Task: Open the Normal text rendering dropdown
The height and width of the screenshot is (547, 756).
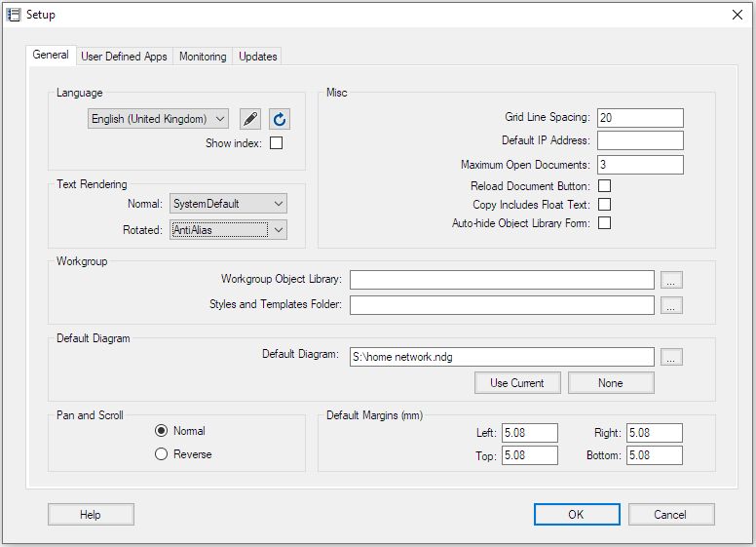Action: [x=228, y=204]
